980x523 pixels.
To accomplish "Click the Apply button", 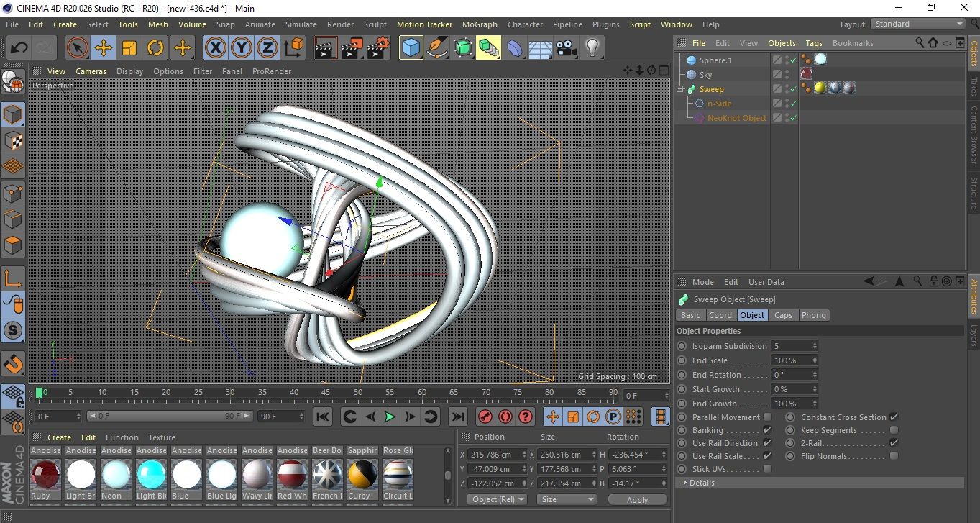I will click(637, 499).
